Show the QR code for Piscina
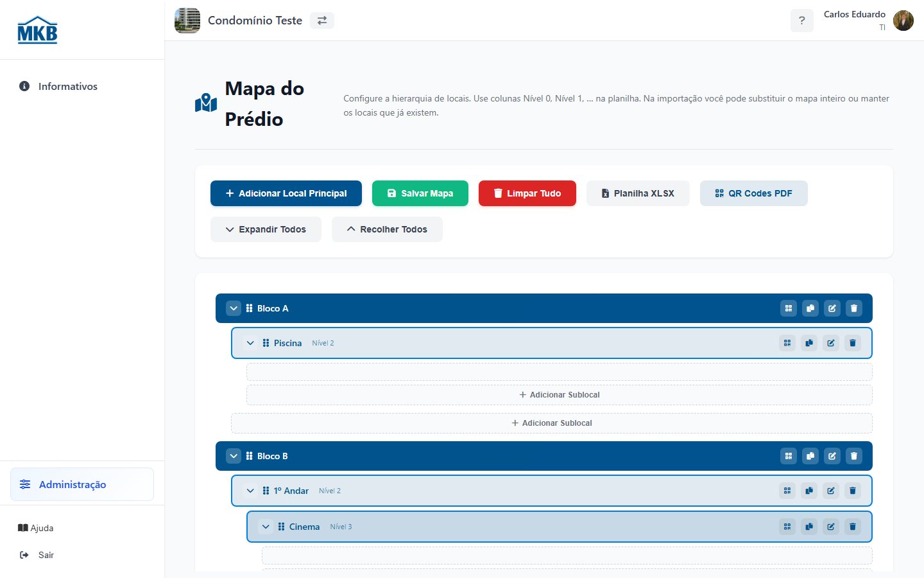924x578 pixels. (x=787, y=343)
